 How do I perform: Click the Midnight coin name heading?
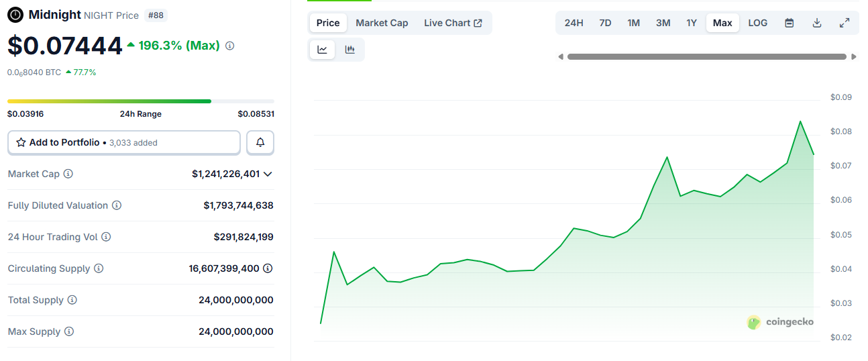coord(54,14)
